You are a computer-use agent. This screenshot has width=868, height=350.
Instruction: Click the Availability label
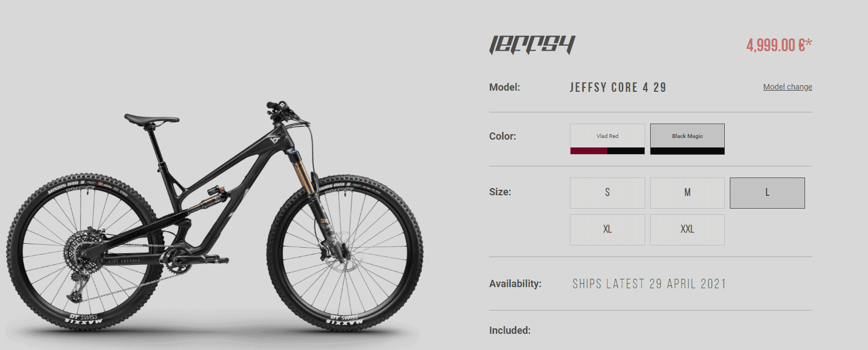[x=515, y=284]
